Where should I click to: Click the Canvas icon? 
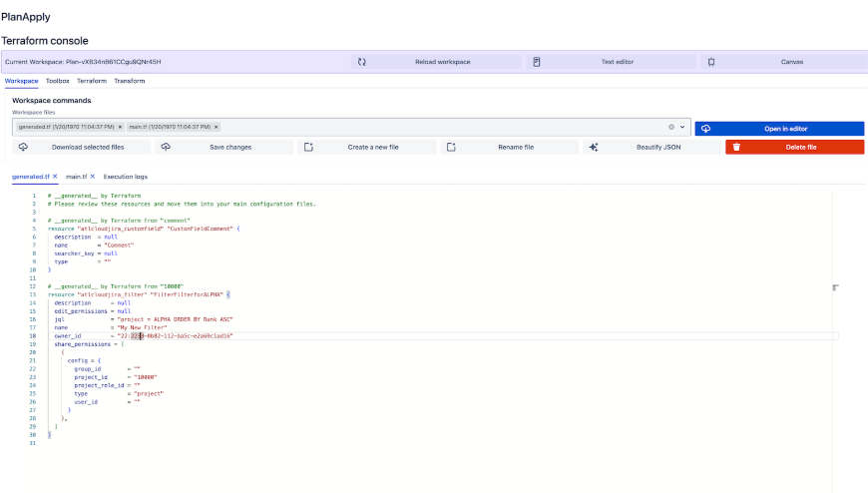pyautogui.click(x=711, y=62)
